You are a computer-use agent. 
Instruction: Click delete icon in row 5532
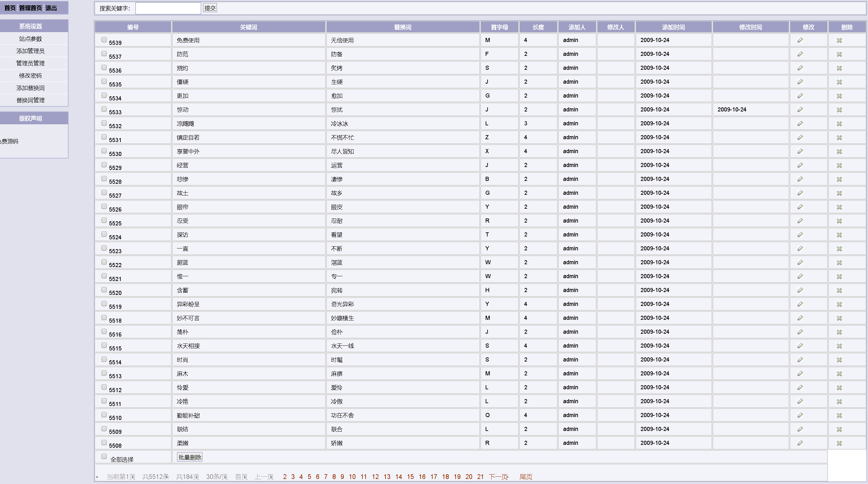coord(839,123)
